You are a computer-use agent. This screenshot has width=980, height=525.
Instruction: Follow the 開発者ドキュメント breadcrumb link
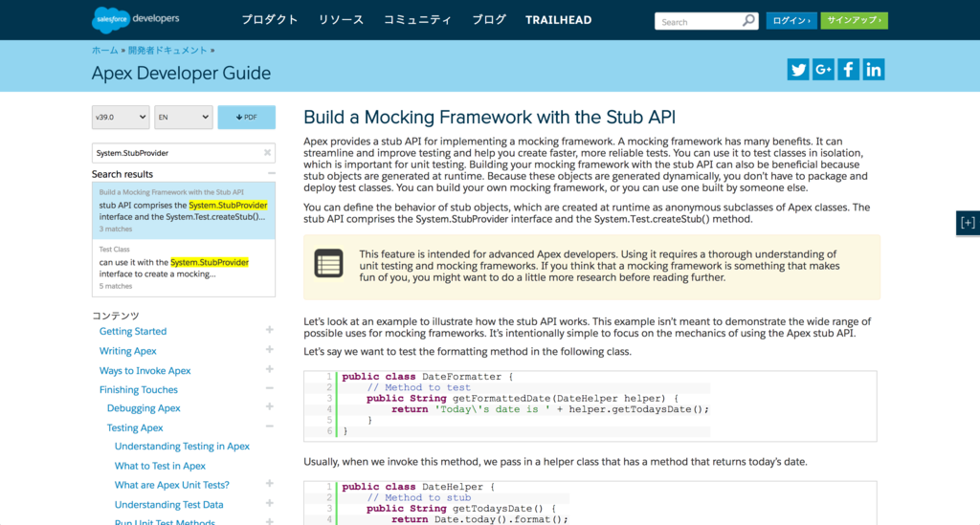point(167,50)
